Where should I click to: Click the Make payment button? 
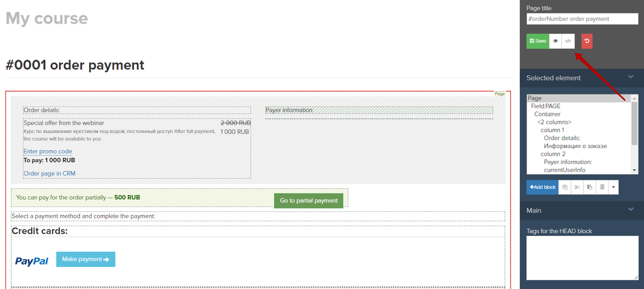pos(86,260)
